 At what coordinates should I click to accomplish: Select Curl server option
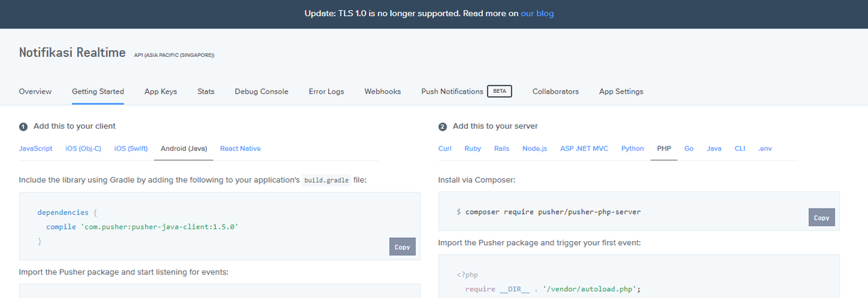point(445,148)
